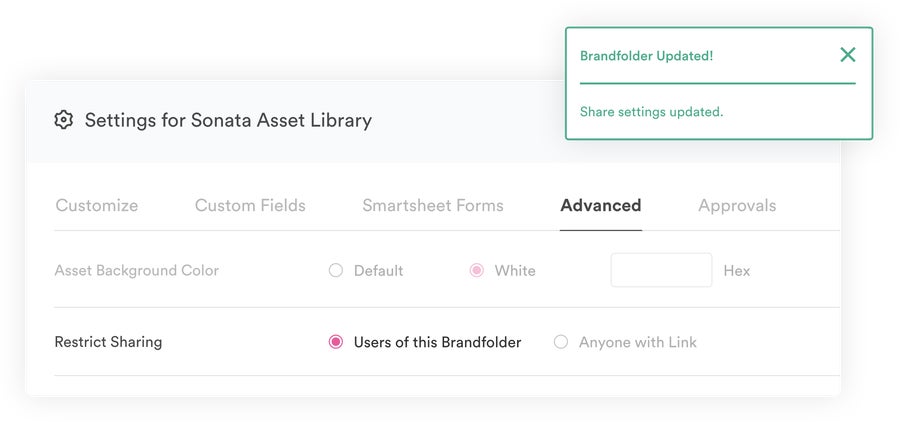Click the Hex color input field
The image size is (900, 422).
(661, 270)
